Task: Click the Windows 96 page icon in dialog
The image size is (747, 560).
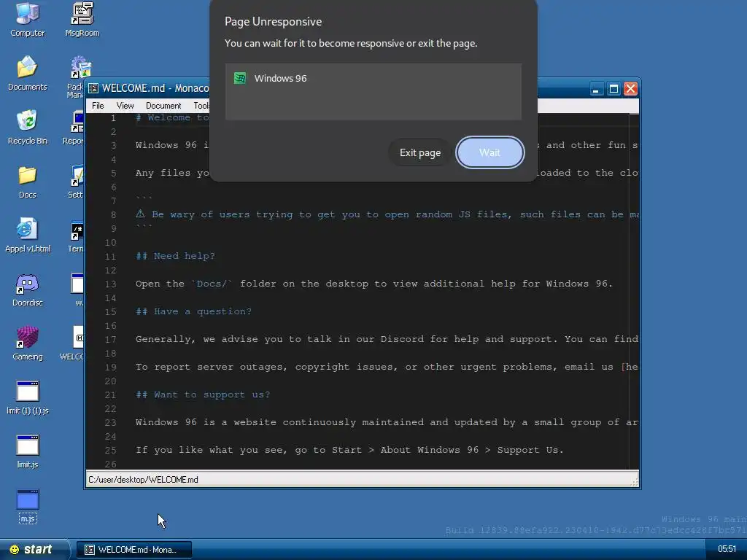Action: click(239, 78)
